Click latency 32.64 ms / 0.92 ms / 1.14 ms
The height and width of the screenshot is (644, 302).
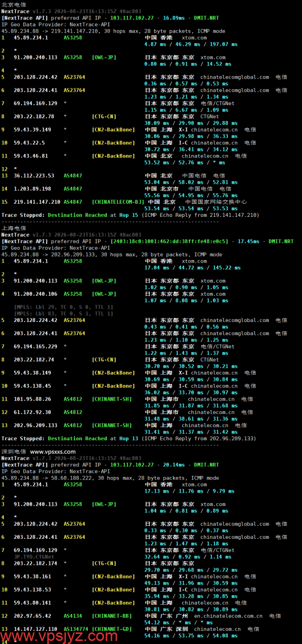(x=188, y=557)
